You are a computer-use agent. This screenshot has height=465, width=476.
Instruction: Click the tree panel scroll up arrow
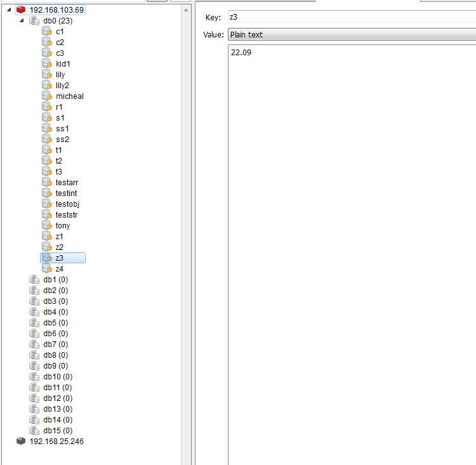(186, 10)
